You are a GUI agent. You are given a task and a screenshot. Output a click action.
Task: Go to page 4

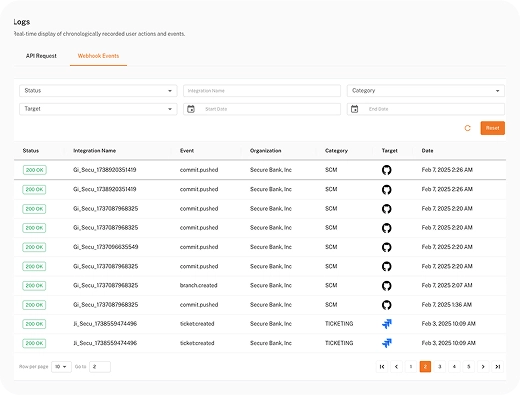point(454,367)
